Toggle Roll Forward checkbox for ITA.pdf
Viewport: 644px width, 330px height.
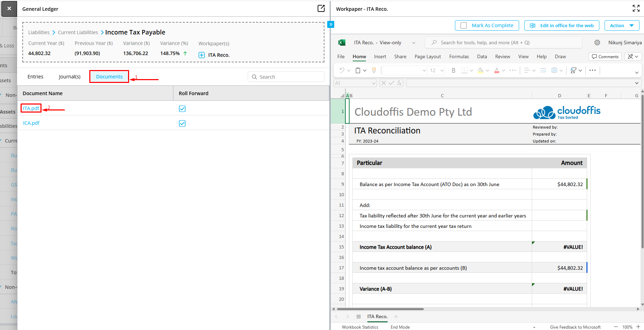182,109
